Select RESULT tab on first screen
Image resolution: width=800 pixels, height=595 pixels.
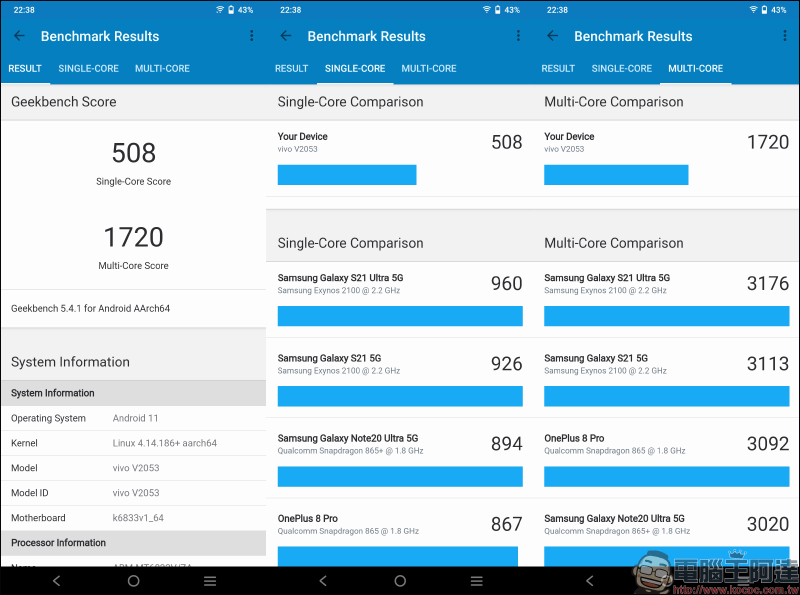click(25, 68)
